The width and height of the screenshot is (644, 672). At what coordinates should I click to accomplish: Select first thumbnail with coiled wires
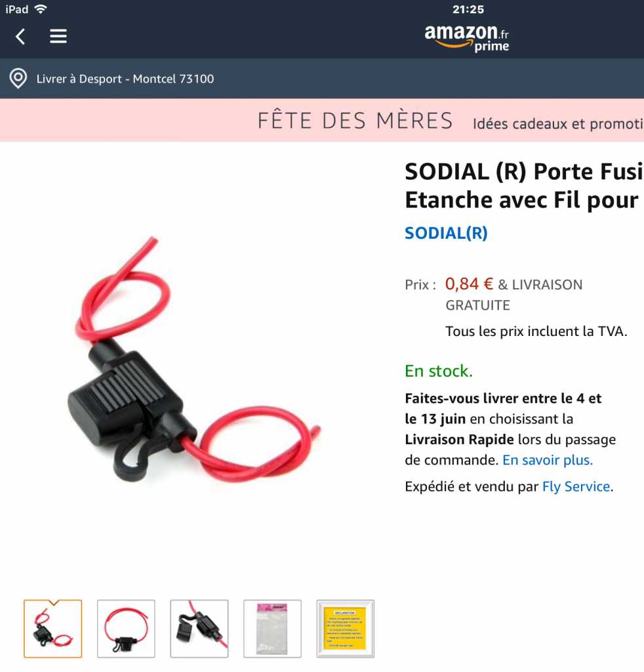click(x=52, y=629)
